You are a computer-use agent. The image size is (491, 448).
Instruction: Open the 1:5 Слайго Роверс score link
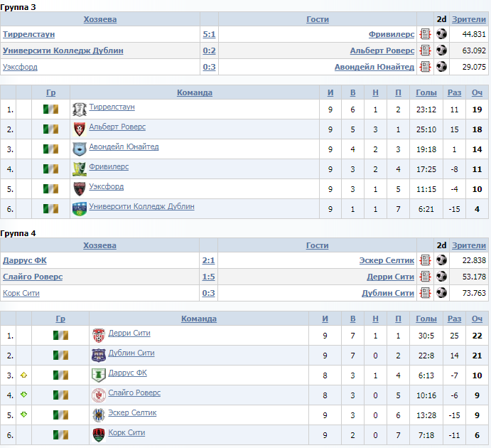click(208, 277)
